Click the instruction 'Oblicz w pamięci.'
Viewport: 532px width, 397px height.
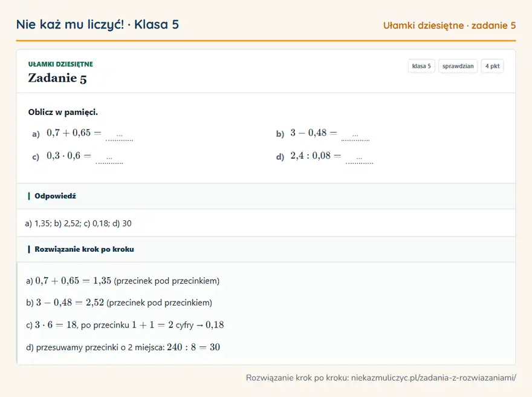[x=63, y=112]
